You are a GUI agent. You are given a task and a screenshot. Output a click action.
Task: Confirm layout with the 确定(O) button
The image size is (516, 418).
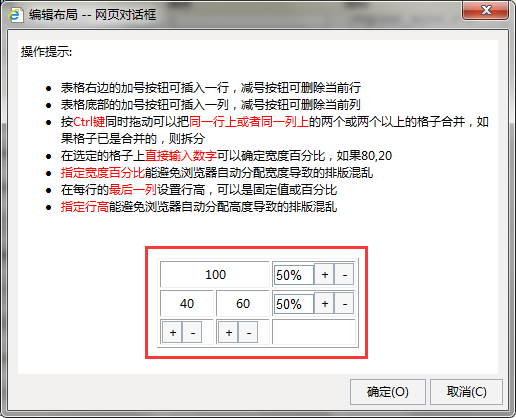pos(388,392)
